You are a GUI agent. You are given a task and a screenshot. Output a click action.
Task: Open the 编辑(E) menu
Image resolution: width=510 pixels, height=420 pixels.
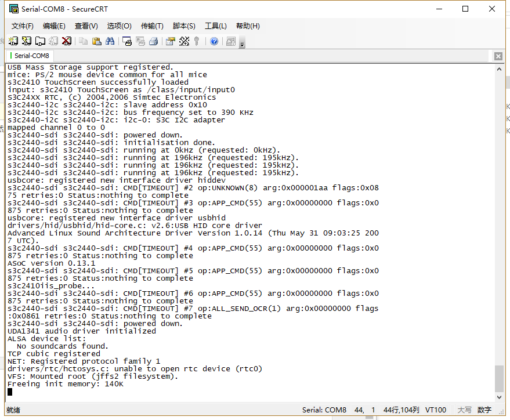[x=54, y=26]
